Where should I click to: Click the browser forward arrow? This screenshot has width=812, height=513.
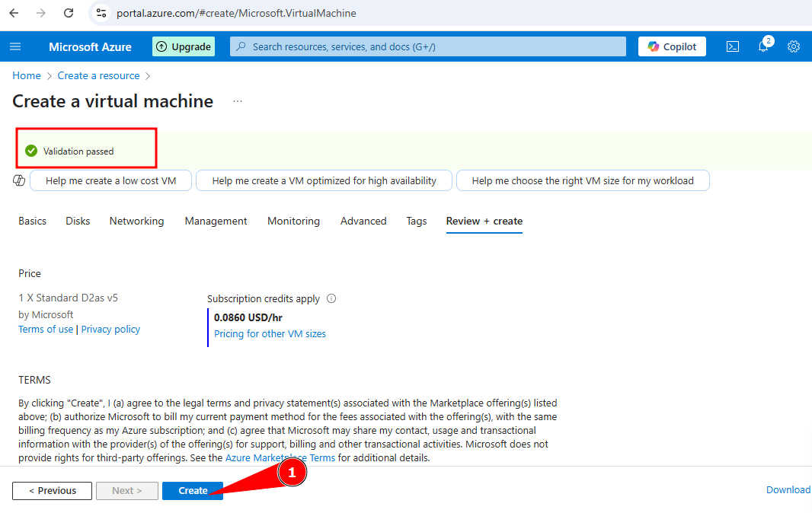tap(41, 13)
